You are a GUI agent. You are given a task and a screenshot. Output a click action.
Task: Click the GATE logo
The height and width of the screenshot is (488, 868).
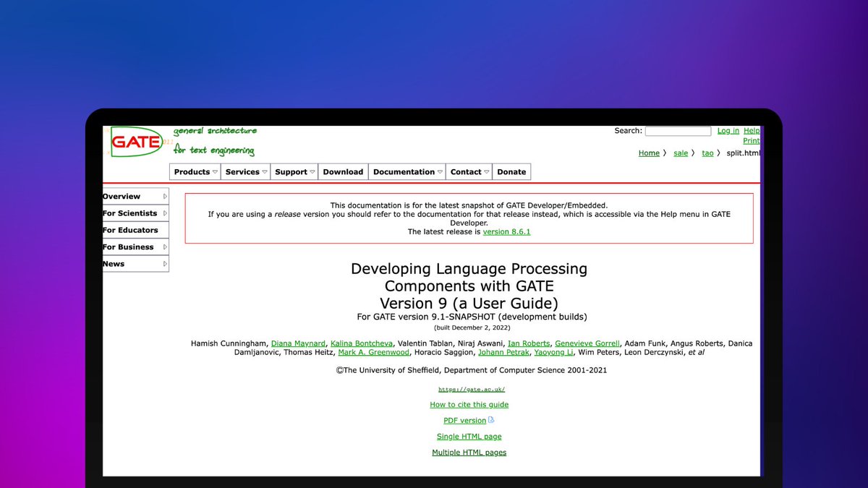(135, 142)
